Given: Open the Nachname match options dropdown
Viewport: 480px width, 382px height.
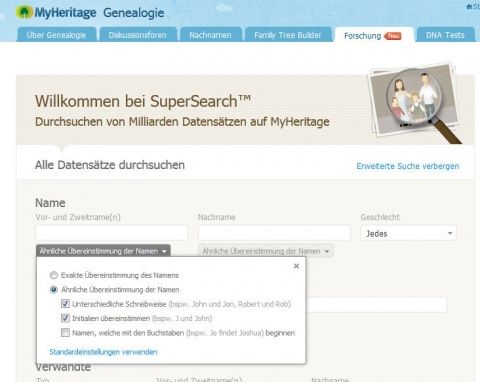Looking at the screenshot, I should [266, 251].
